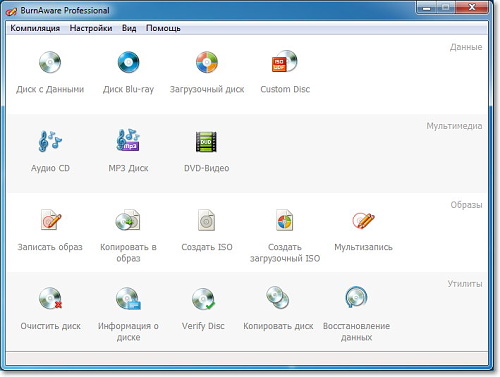Launch the Мультизапись pencils icon
Screen dimensions: 500x377
pyautogui.click(x=363, y=220)
